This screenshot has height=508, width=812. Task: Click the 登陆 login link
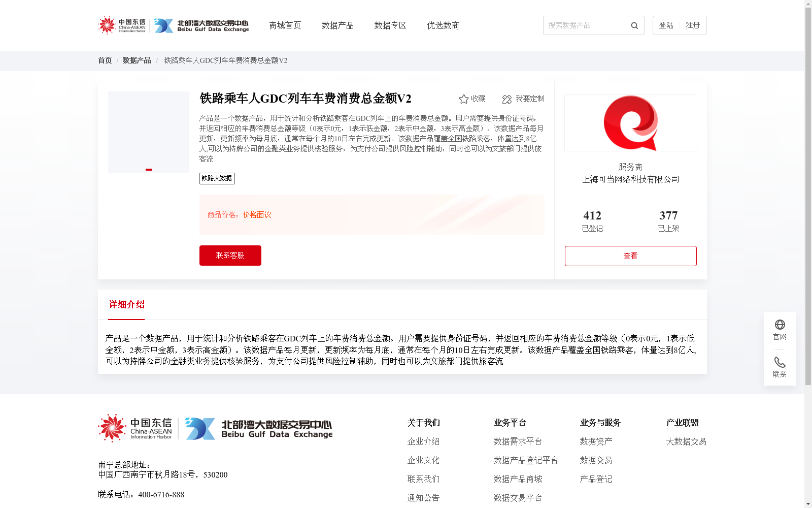pyautogui.click(x=666, y=25)
